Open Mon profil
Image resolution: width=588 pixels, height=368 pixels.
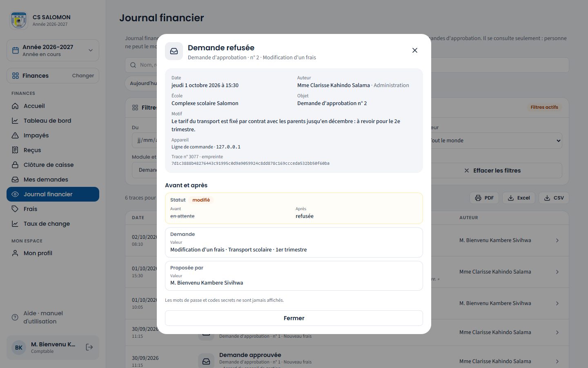[53, 253]
